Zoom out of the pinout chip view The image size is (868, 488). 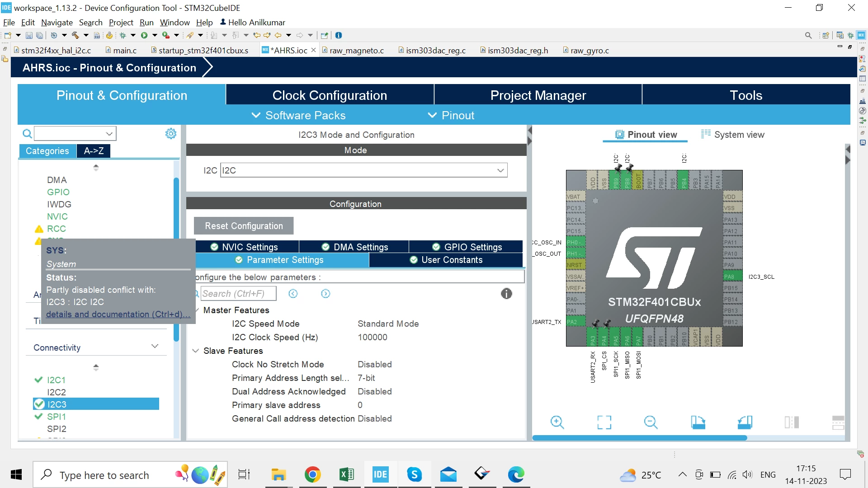pyautogui.click(x=651, y=422)
